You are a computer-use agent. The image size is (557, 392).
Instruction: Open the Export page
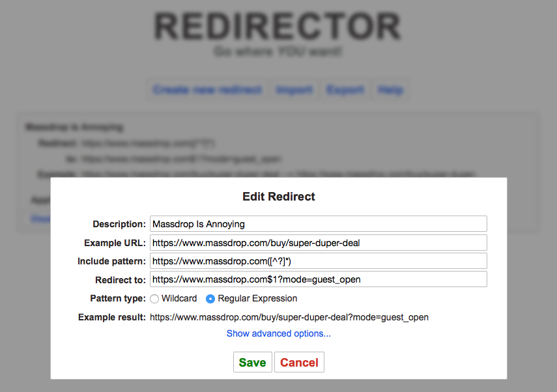tap(345, 90)
